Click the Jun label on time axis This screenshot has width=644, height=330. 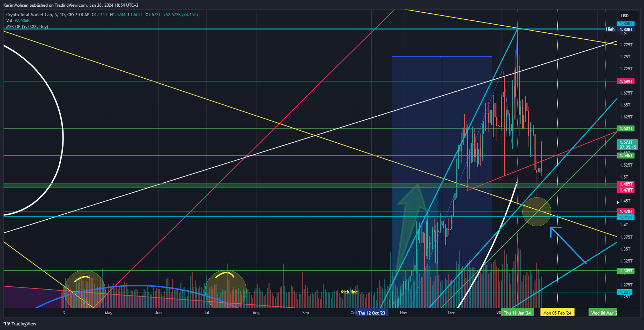point(158,313)
